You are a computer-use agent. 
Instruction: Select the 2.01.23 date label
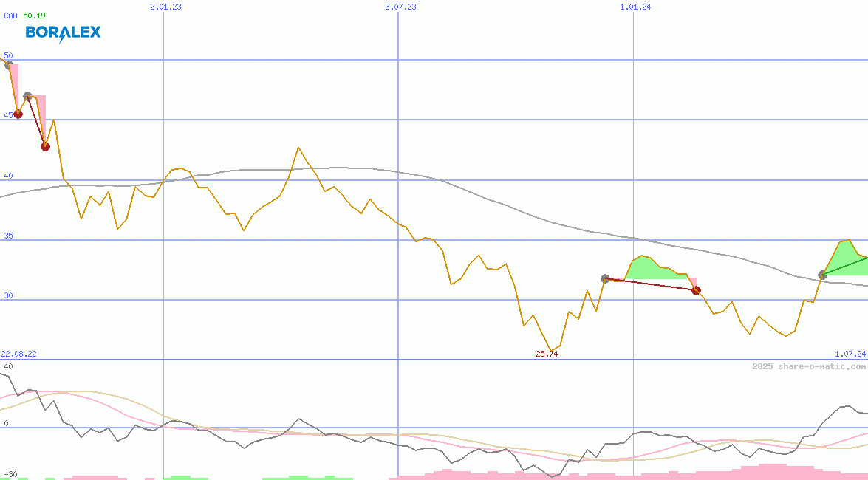165,7
